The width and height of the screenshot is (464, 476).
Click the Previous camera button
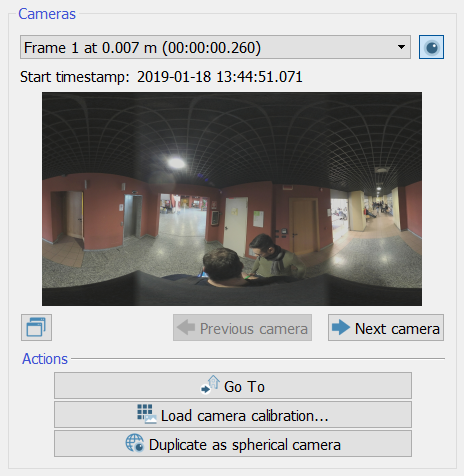pyautogui.click(x=242, y=327)
